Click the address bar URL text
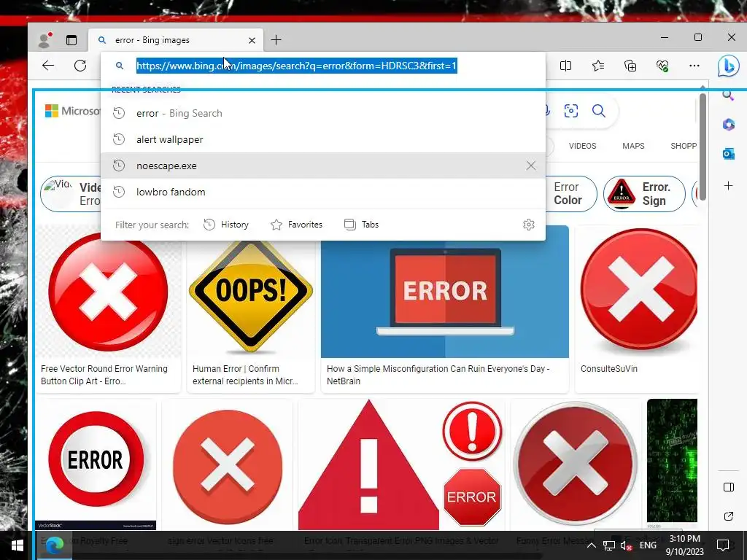The width and height of the screenshot is (747, 560). (x=296, y=66)
